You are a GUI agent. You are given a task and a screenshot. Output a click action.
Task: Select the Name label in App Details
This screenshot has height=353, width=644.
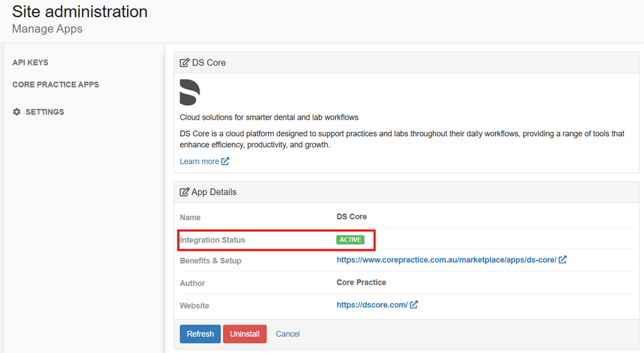click(190, 217)
